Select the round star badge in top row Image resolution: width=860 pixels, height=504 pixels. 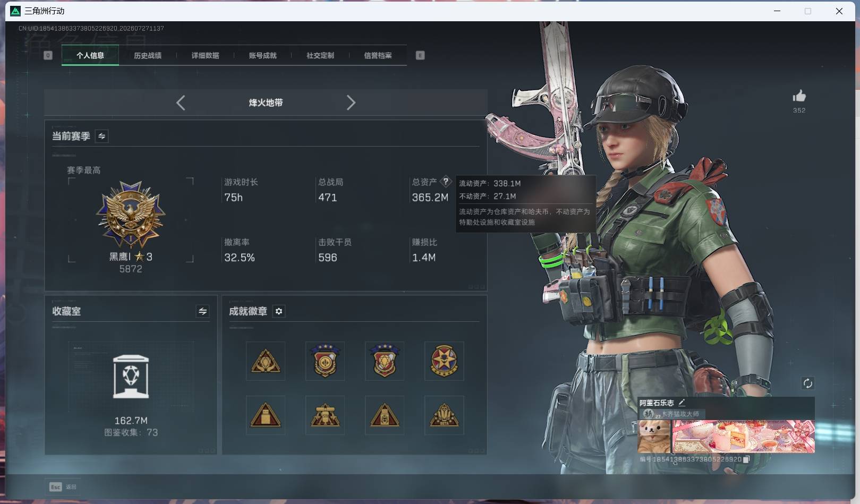tap(444, 361)
